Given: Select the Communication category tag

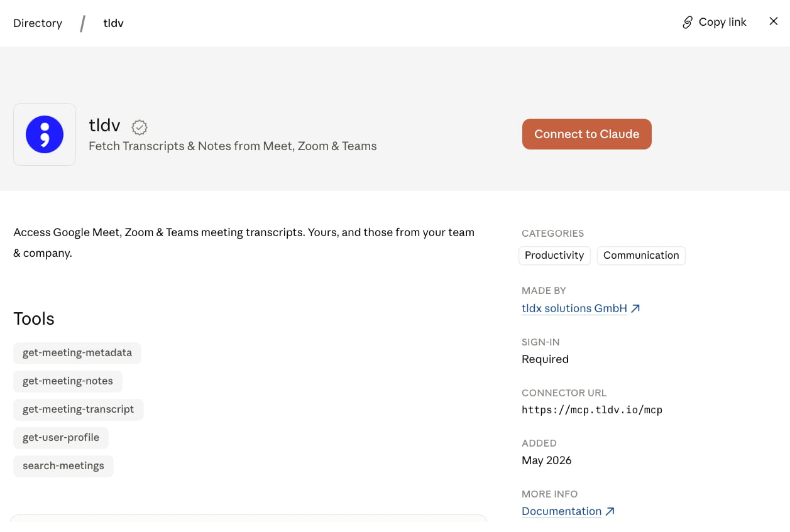Looking at the screenshot, I should click(x=641, y=255).
